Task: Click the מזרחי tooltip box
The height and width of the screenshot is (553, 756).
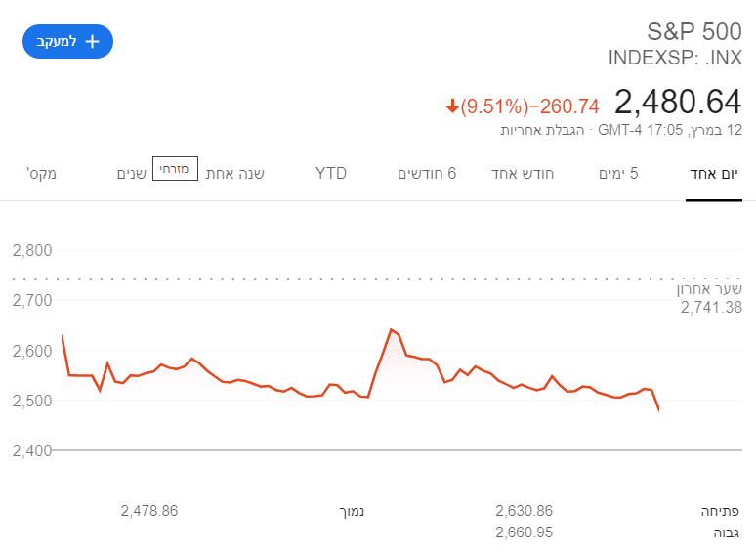Action: [176, 169]
